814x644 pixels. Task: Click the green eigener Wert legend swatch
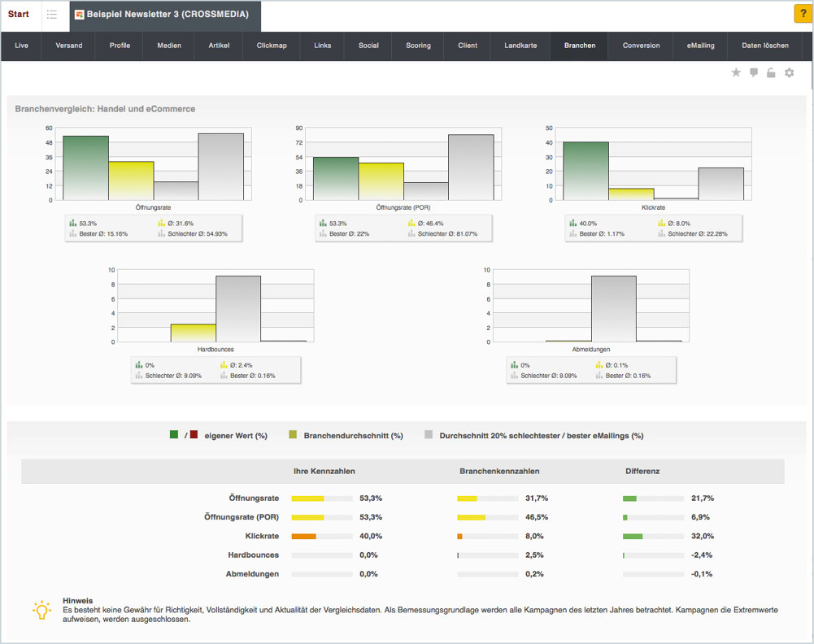click(x=174, y=435)
